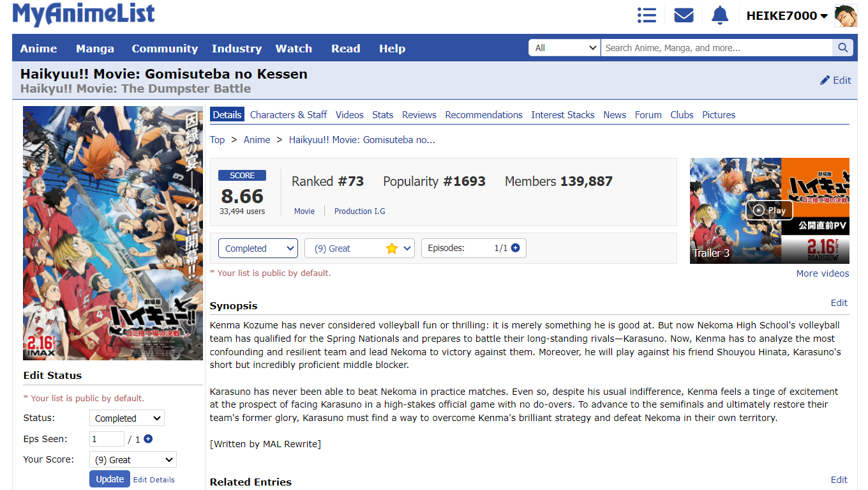
Task: Click the Synopsis heading
Action: [234, 306]
